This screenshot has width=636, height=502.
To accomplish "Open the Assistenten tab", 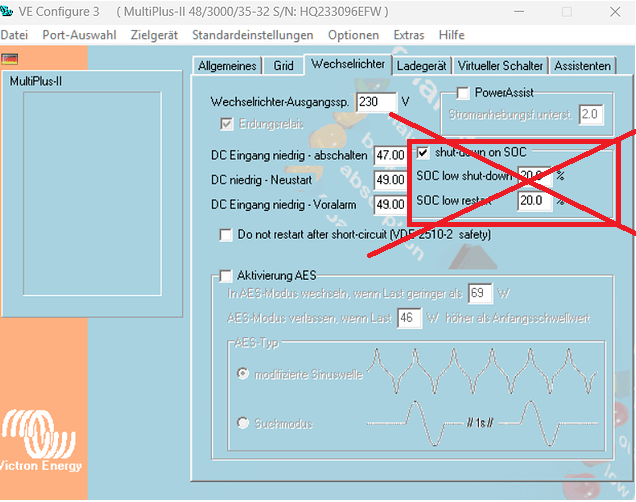I will point(582,66).
